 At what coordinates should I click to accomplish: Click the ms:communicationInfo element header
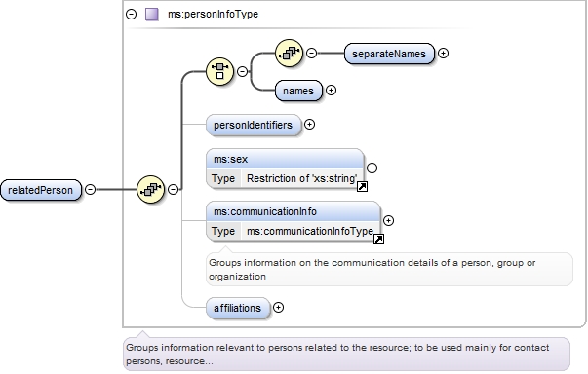click(293, 212)
